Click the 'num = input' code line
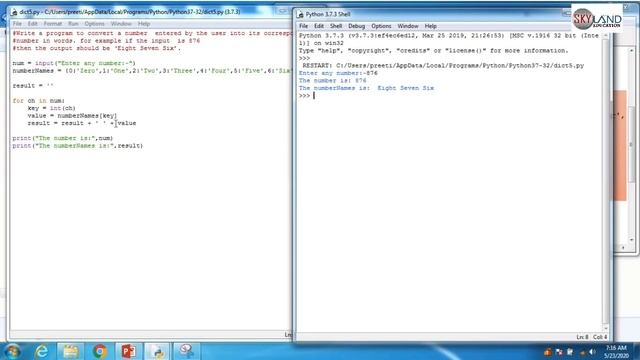 click(74, 64)
